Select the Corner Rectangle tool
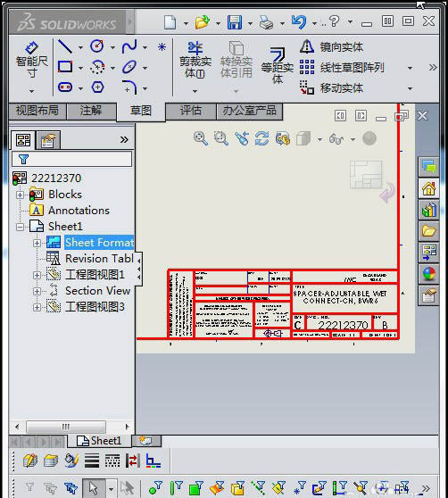Image resolution: width=448 pixels, height=498 pixels. pyautogui.click(x=65, y=67)
